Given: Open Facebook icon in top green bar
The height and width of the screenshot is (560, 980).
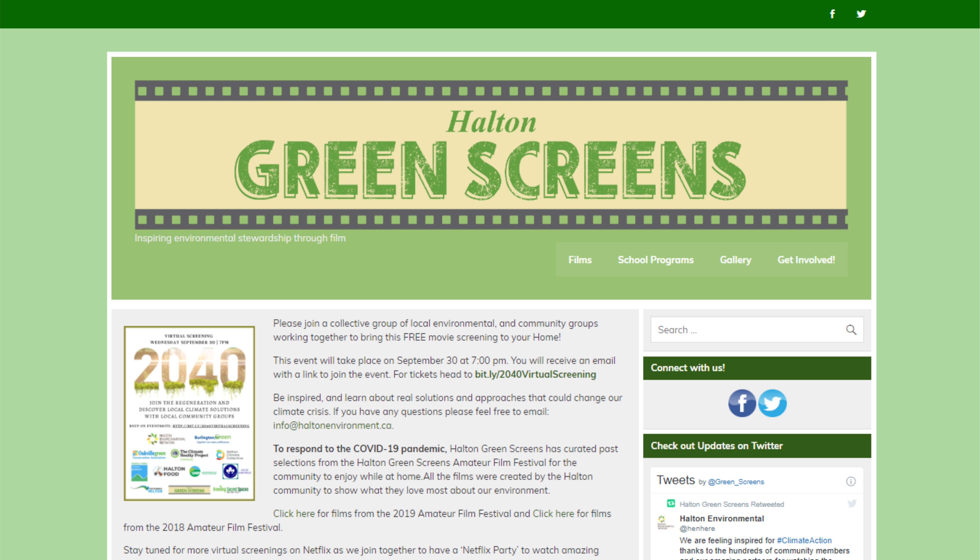Looking at the screenshot, I should pyautogui.click(x=832, y=14).
